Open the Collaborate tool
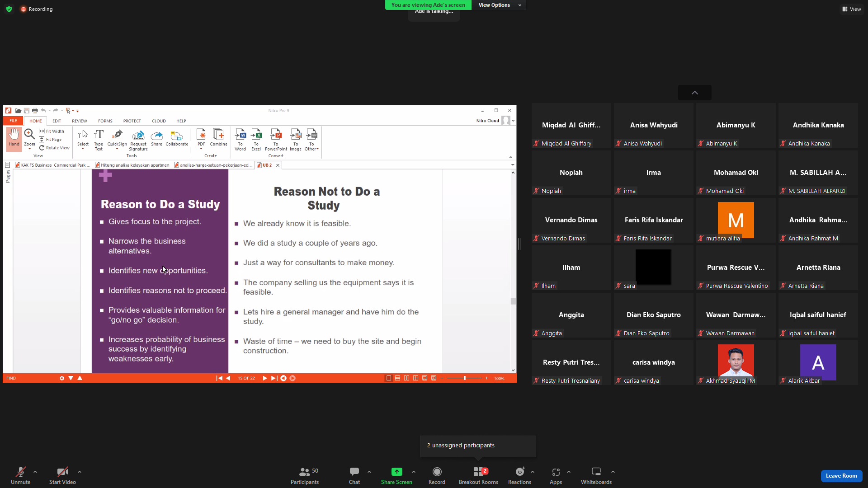 177,138
